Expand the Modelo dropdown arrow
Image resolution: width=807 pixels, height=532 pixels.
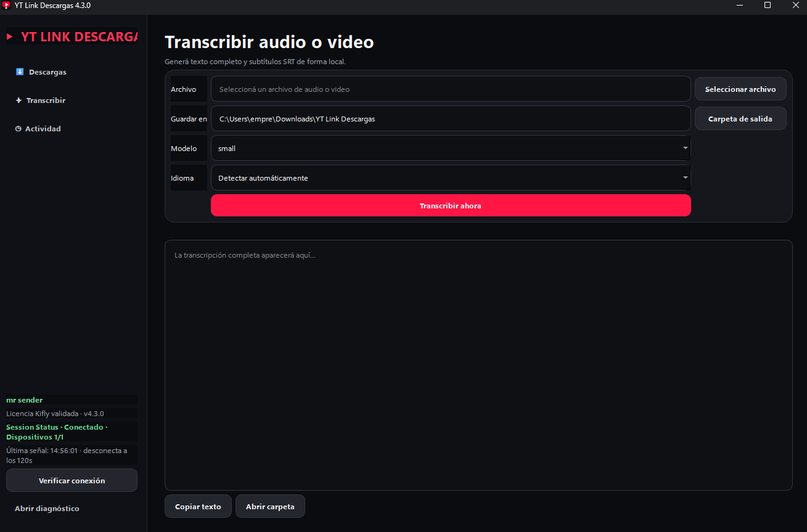[686, 149]
